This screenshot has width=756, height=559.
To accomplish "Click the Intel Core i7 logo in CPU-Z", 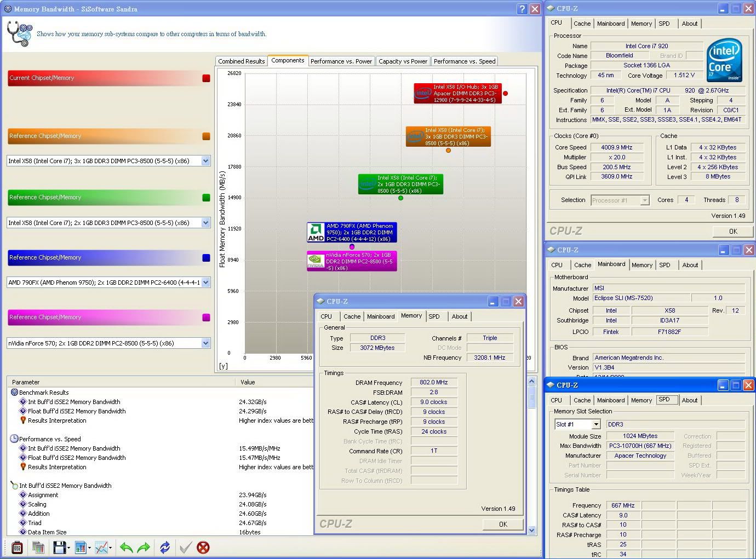I will (724, 60).
